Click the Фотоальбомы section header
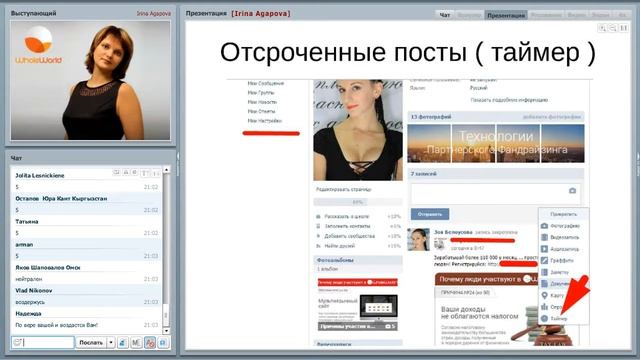Viewport: 640px width, 360px height. (x=358, y=260)
